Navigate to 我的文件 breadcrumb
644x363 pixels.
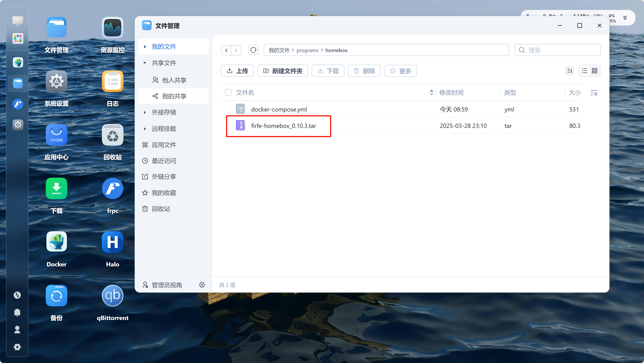coord(279,50)
